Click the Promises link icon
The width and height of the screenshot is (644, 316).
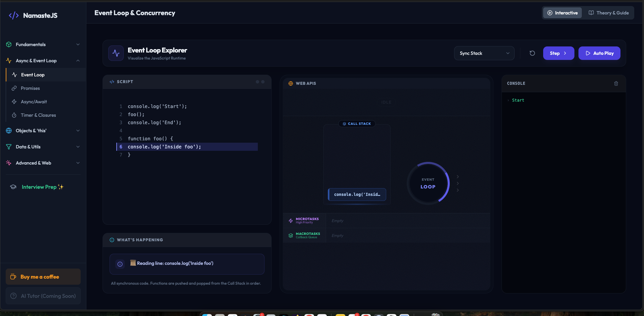point(14,88)
